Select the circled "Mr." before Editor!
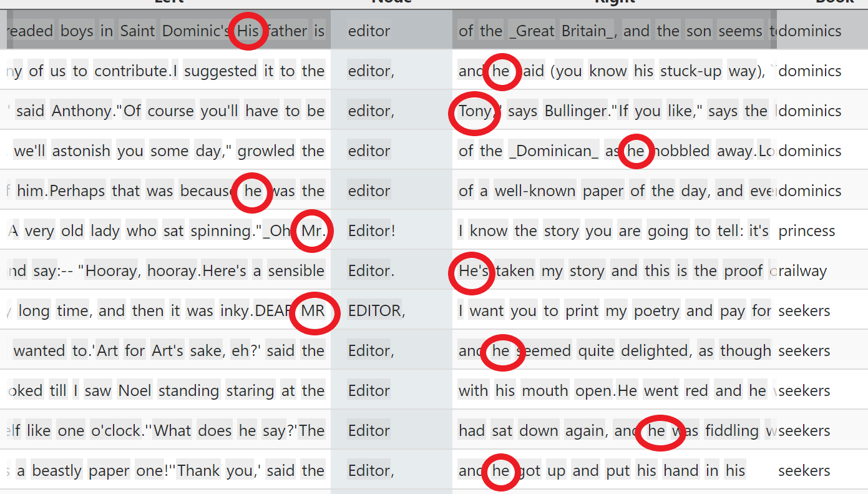 point(313,231)
